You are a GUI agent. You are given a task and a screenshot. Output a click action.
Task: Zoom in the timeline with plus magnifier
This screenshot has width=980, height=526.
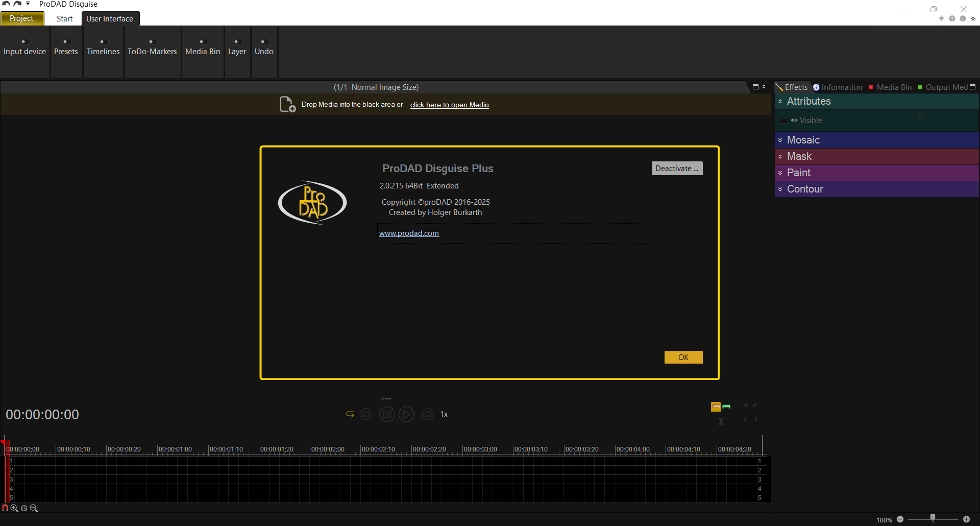pyautogui.click(x=14, y=508)
